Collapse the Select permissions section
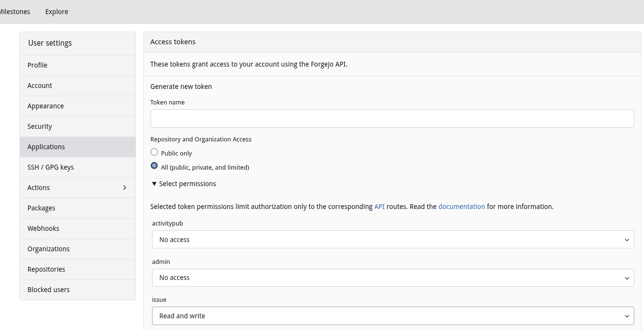 184,184
